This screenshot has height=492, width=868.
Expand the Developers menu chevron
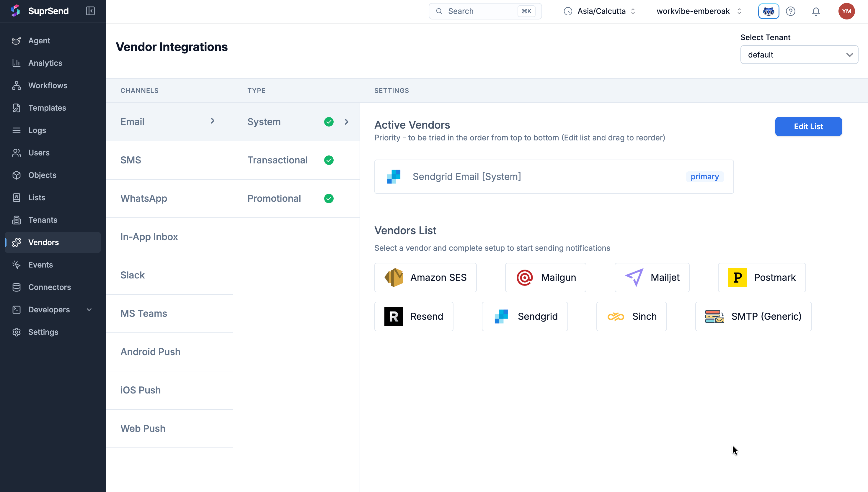click(89, 309)
